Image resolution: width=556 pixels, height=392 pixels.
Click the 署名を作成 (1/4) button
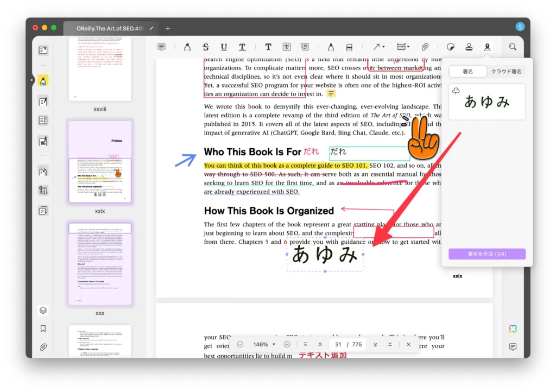tap(486, 254)
